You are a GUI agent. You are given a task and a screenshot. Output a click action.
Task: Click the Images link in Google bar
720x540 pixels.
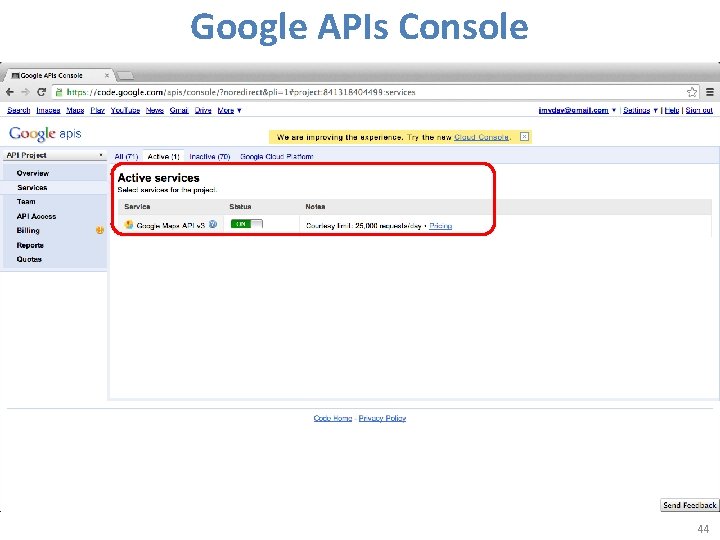pos(48,110)
